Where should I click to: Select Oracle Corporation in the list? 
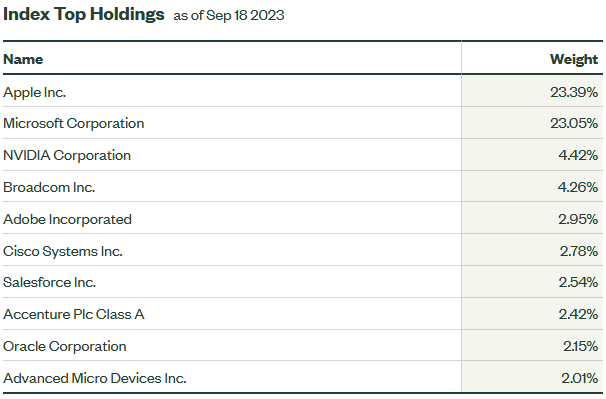(65, 346)
